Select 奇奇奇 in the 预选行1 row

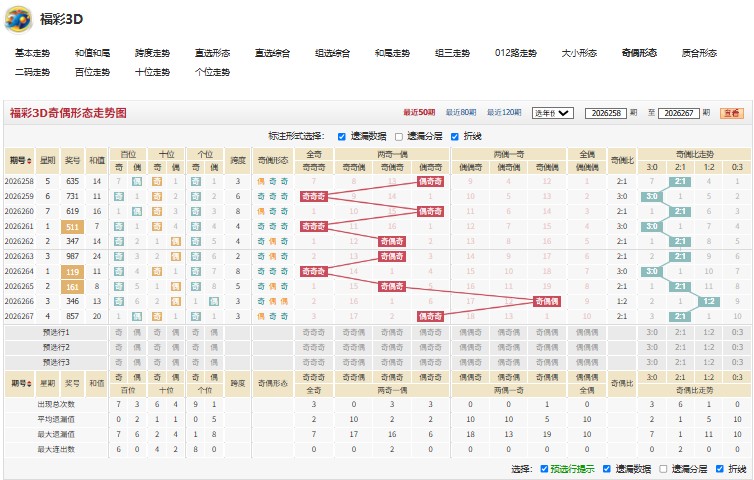pos(314,332)
